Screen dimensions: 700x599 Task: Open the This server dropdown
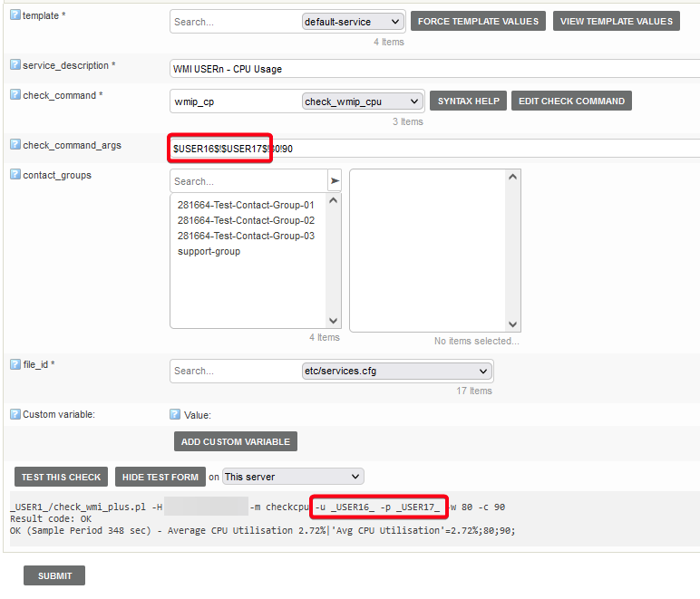pos(293,477)
